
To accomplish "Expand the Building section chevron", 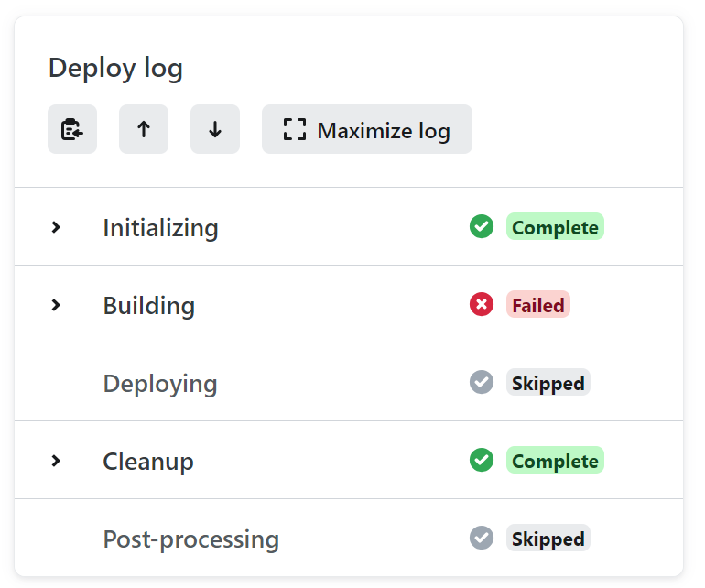I will [x=56, y=305].
